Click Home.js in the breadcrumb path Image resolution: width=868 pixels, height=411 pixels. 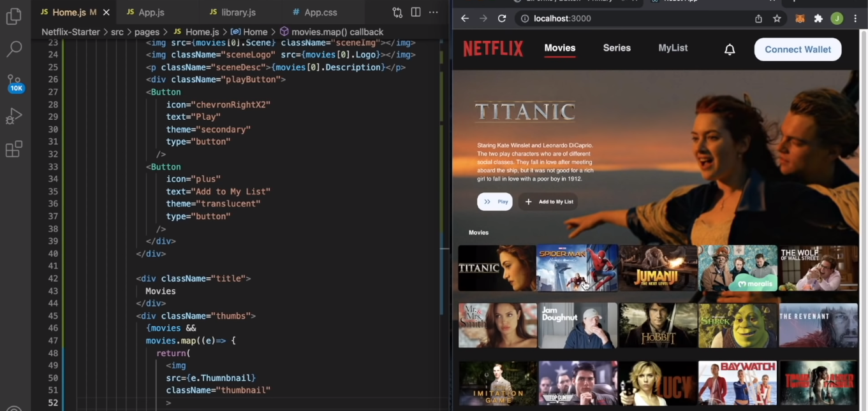196,32
